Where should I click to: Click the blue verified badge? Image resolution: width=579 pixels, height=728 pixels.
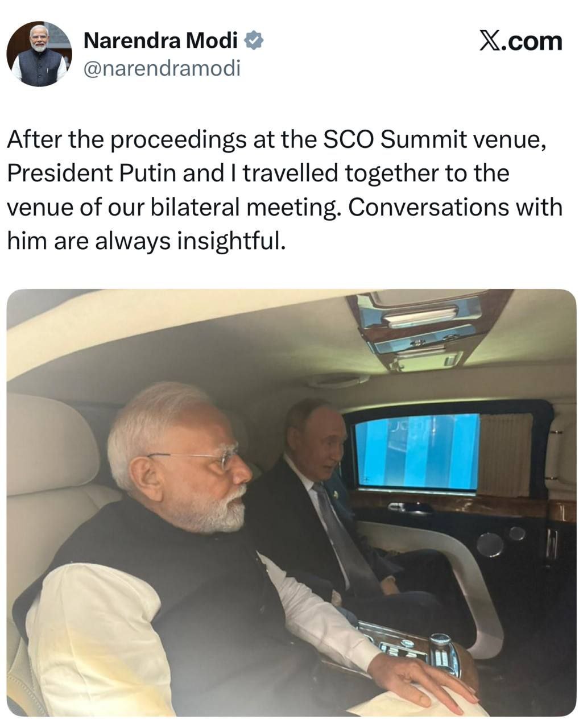click(x=253, y=40)
